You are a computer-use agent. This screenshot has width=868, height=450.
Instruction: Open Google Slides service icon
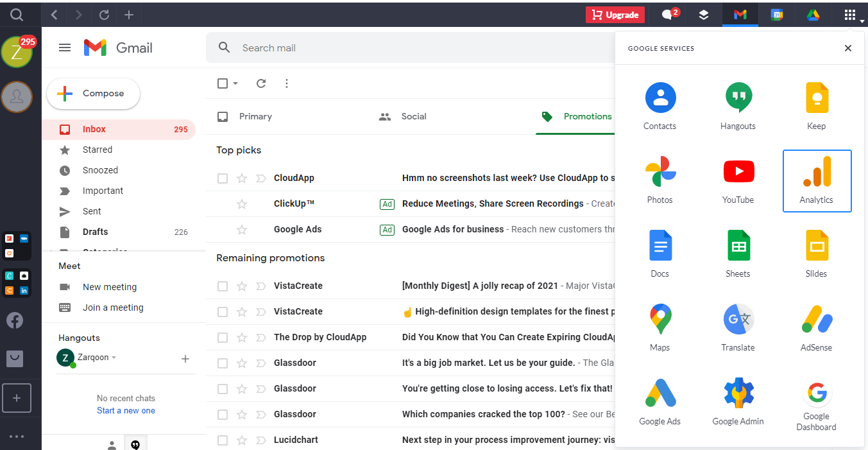[817, 254]
